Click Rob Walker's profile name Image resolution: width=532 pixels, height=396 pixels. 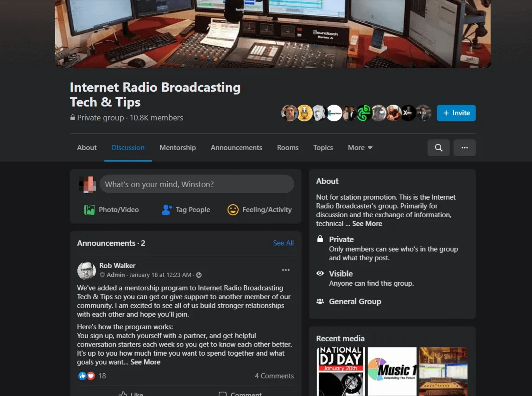[x=117, y=265]
